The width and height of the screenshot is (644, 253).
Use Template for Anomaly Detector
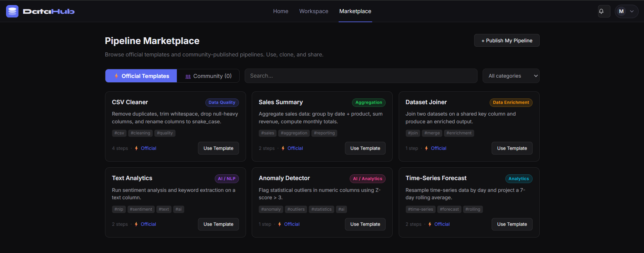point(365,224)
